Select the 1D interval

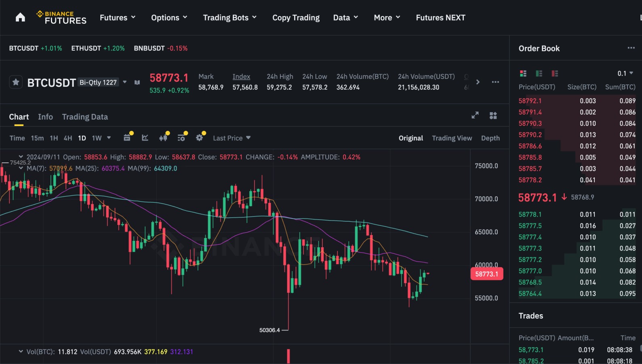coord(82,138)
